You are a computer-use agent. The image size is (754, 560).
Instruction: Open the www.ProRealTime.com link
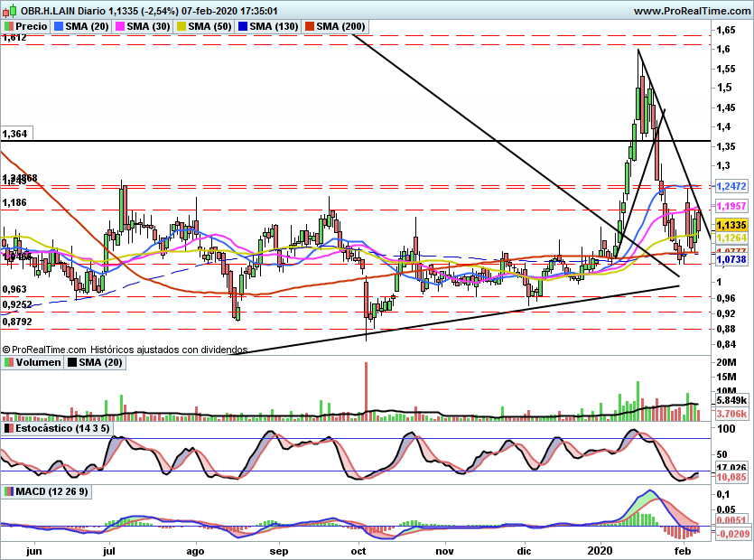pyautogui.click(x=692, y=11)
